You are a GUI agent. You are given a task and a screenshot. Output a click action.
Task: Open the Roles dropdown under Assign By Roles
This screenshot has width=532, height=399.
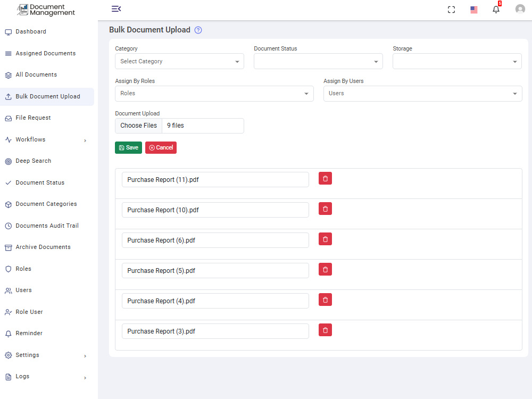214,94
